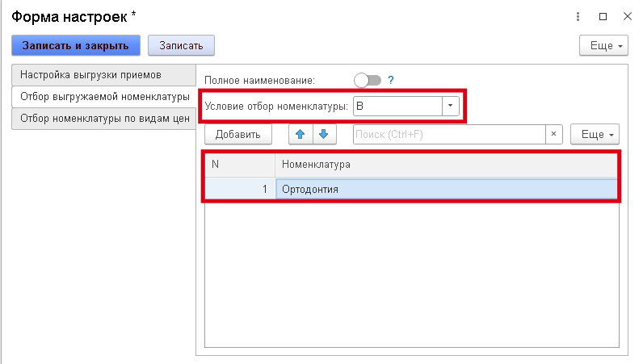This screenshot has height=364, width=643.
Task: Clear the search field with X icon
Action: click(553, 134)
